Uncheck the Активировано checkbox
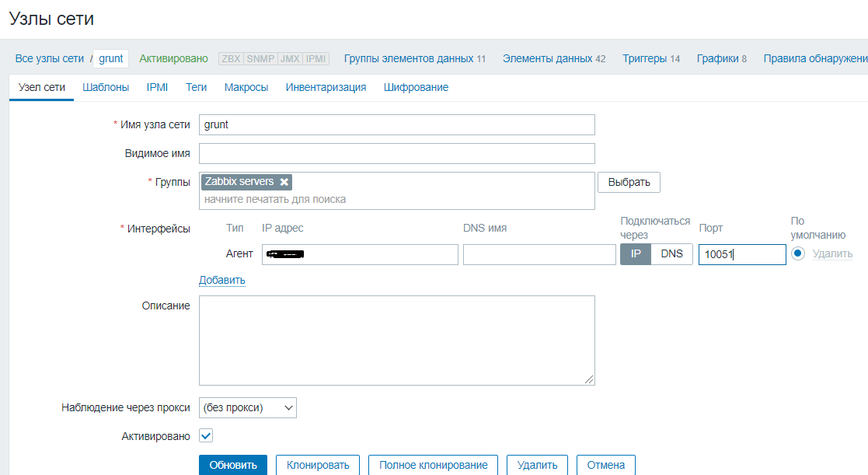The height and width of the screenshot is (475, 868). coord(205,435)
